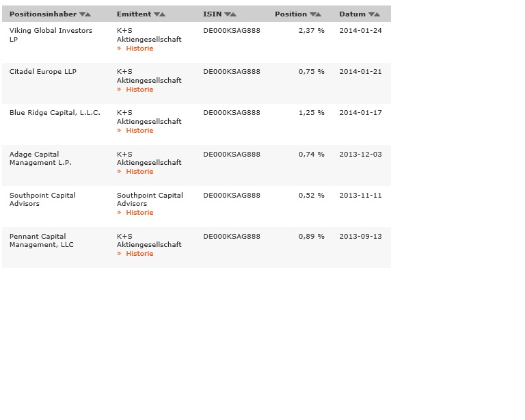The width and height of the screenshot is (525, 420).
Task: Click the date 2014-01-24
Action: (361, 31)
